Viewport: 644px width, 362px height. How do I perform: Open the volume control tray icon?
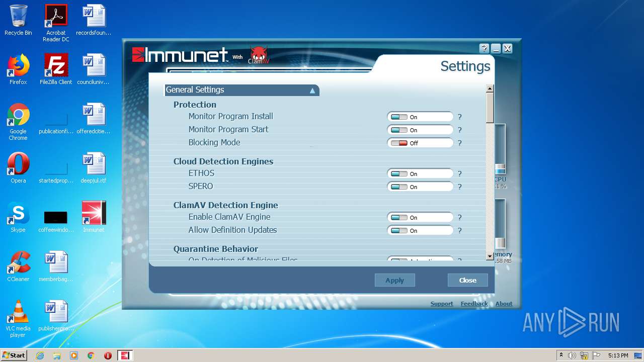pos(572,355)
